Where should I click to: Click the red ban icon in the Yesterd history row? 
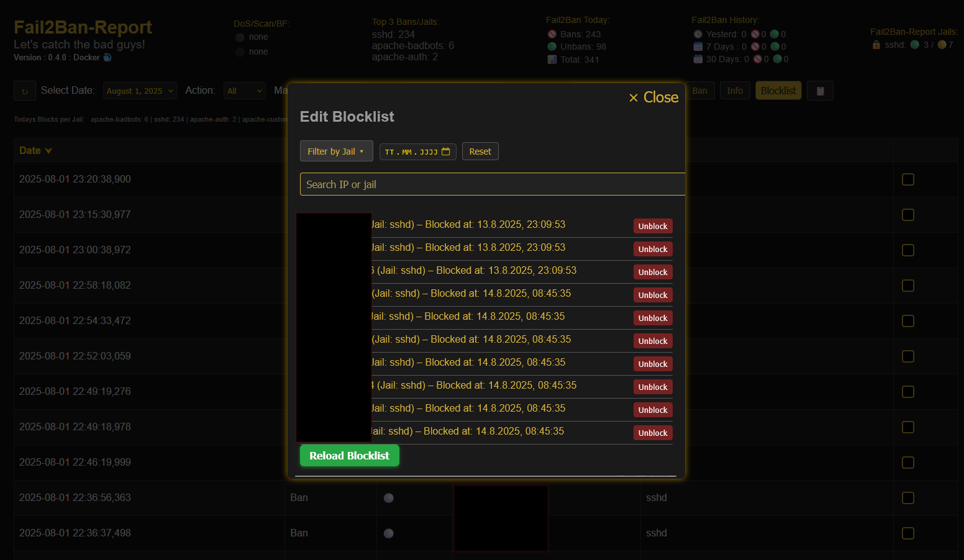coord(755,34)
